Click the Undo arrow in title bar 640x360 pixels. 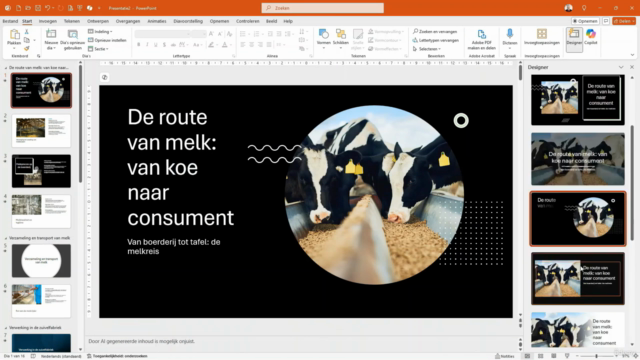click(47, 8)
